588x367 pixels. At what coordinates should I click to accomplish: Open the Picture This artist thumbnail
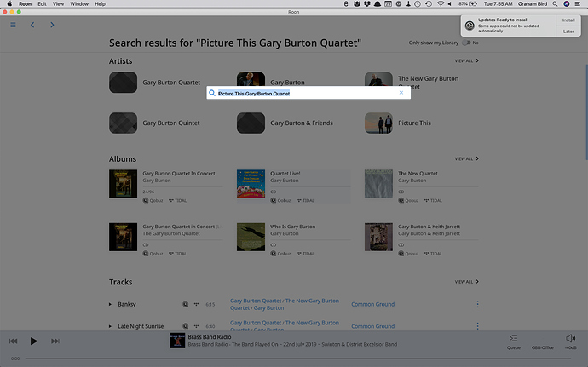click(378, 123)
